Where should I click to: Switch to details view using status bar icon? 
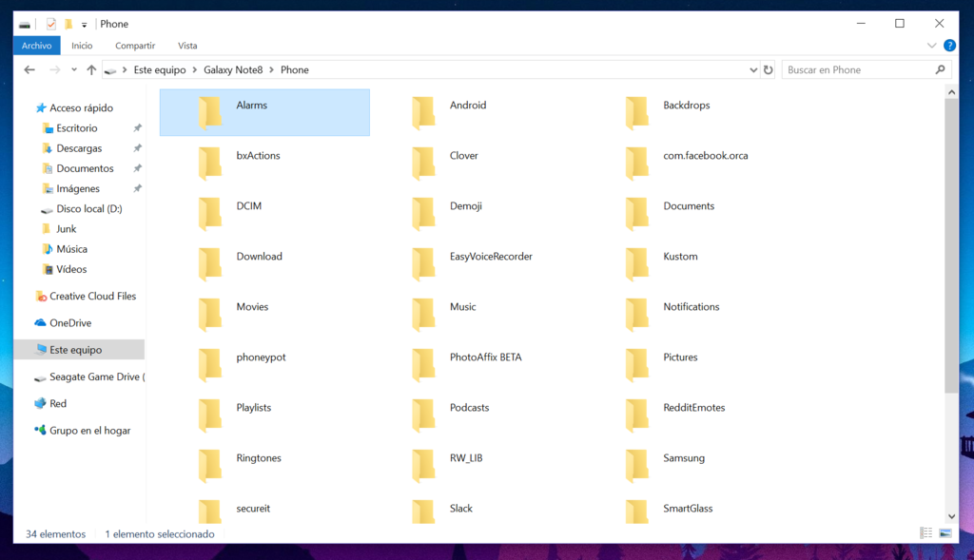pos(925,534)
